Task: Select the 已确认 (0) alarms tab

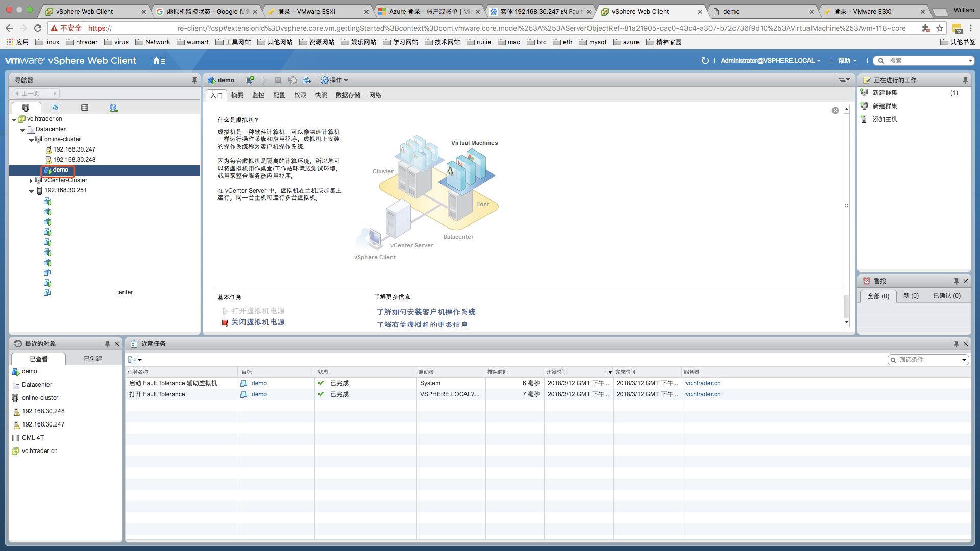Action: click(947, 296)
